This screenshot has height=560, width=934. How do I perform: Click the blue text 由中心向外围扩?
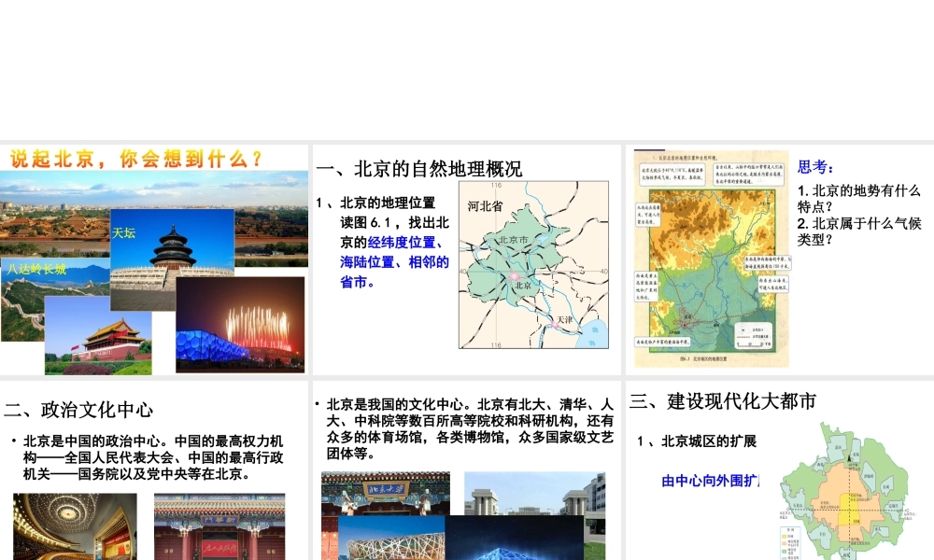(710, 481)
